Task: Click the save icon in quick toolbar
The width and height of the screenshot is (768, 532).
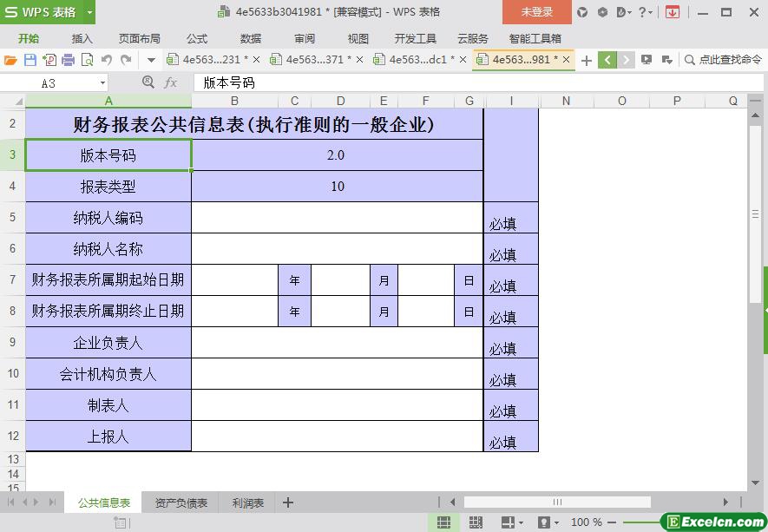Action: (x=30, y=60)
